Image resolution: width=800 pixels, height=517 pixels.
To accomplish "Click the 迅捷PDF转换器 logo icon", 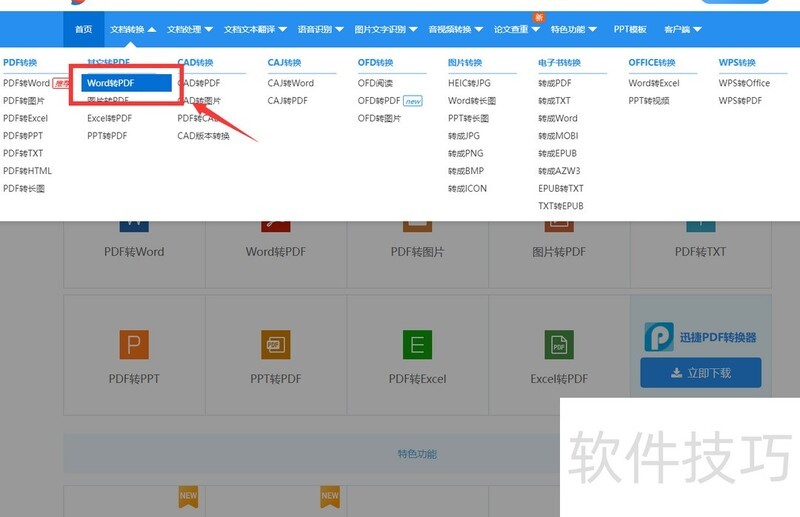I will click(x=659, y=337).
